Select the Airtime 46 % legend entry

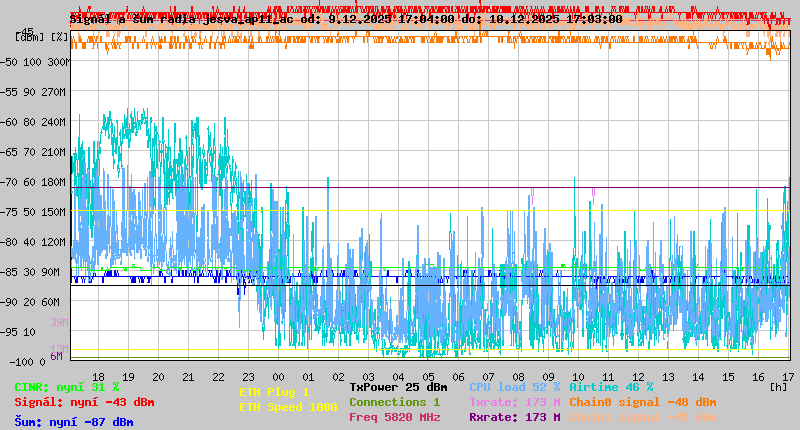coord(611,387)
